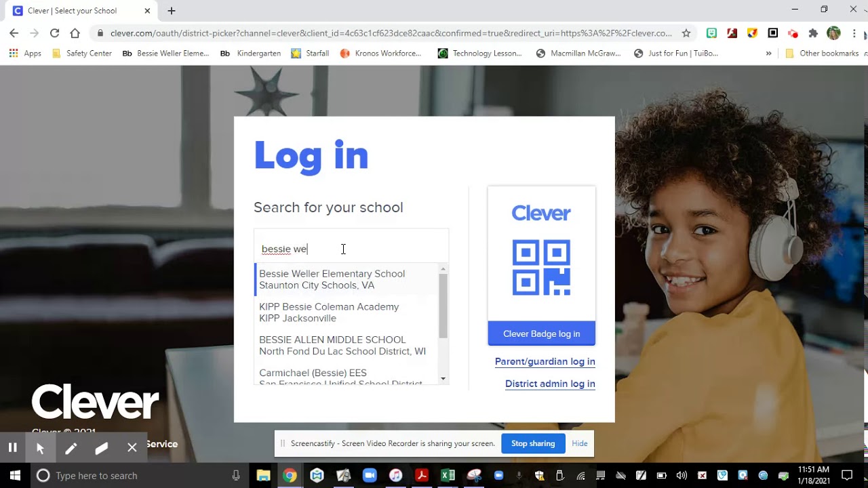
Task: Open a new browser tab
Action: (x=172, y=11)
